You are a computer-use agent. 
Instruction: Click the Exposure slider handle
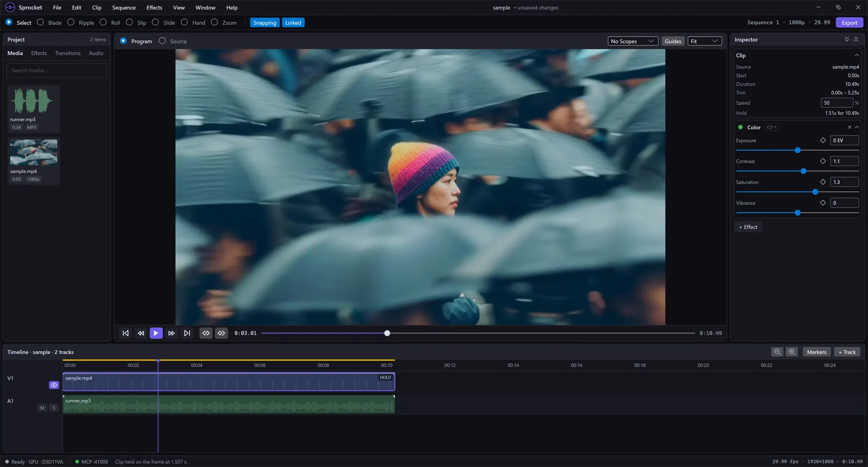coord(797,150)
